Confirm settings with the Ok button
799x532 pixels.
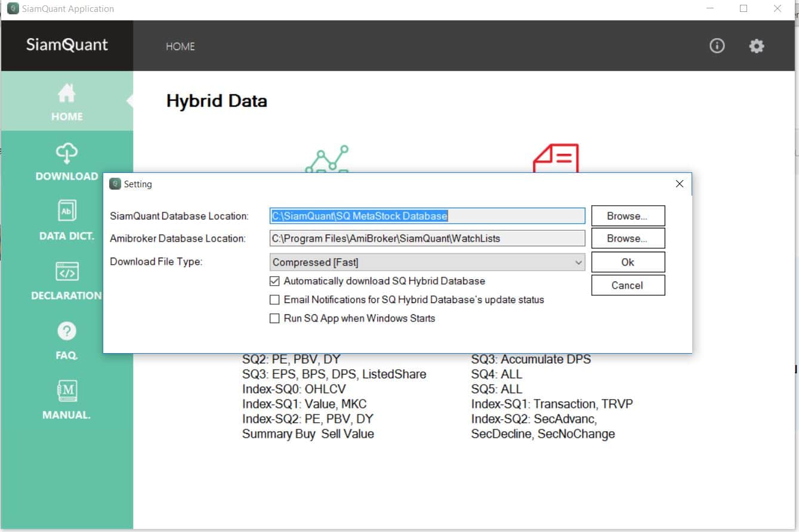(627, 262)
